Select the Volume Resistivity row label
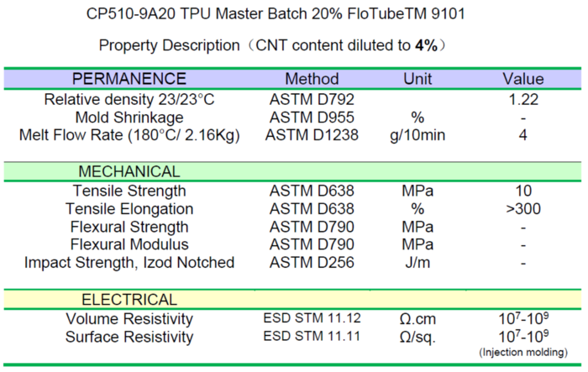This screenshot has width=588, height=372. (x=129, y=319)
